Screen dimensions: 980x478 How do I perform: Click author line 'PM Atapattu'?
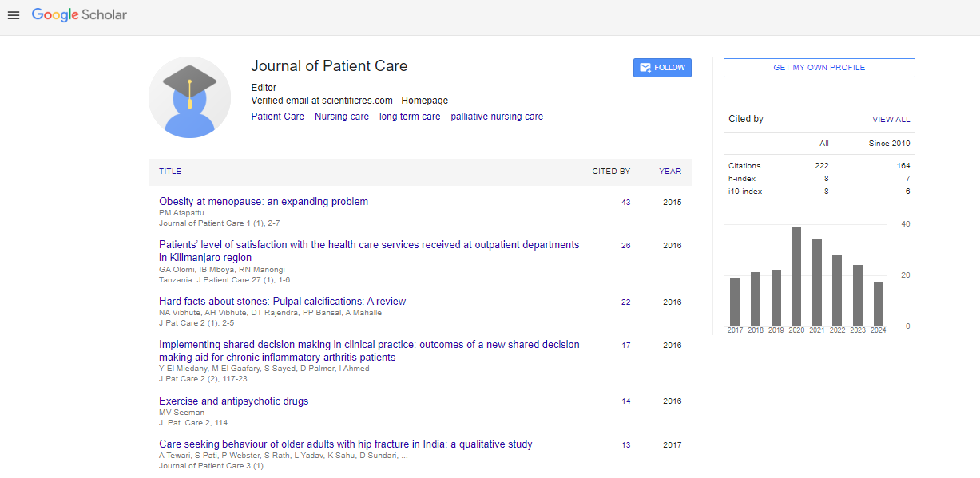[183, 213]
